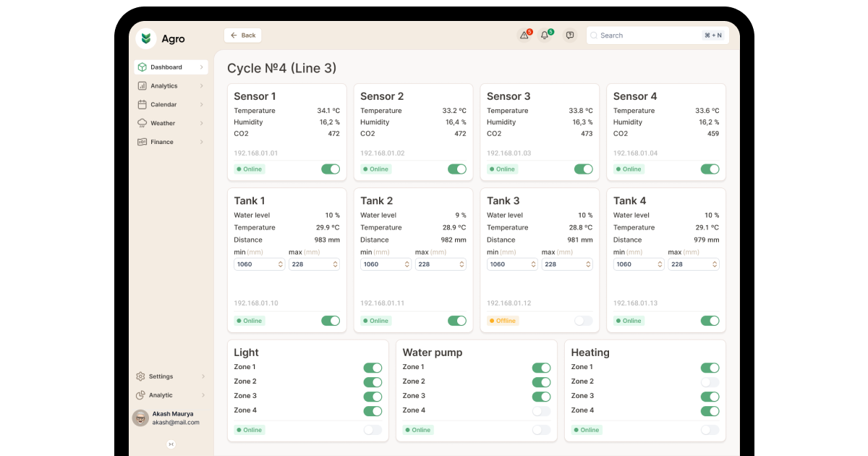Screen dimensions: 868x456
Task: Click the Analytics bar chart icon
Action: (142, 85)
